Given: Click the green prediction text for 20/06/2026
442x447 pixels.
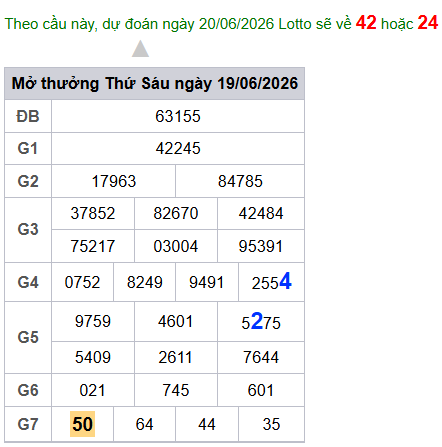Looking at the screenshot, I should click(178, 24).
